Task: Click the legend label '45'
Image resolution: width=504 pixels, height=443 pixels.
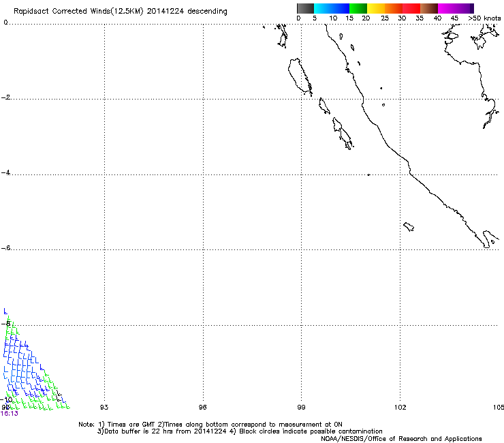Action: click(x=454, y=18)
